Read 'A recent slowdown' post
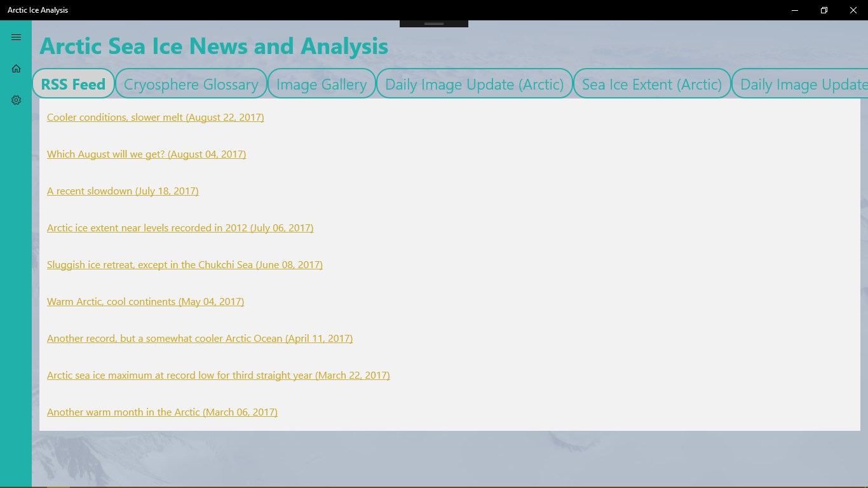The width and height of the screenshot is (868, 488). click(123, 191)
